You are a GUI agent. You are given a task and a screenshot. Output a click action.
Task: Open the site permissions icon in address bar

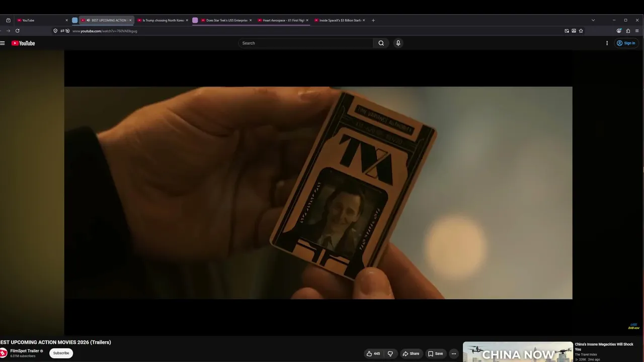point(62,31)
